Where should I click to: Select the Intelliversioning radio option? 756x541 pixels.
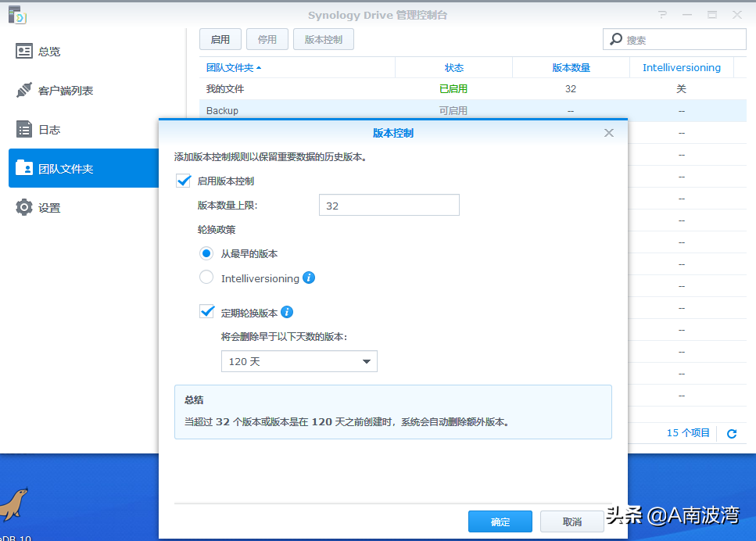pos(206,278)
